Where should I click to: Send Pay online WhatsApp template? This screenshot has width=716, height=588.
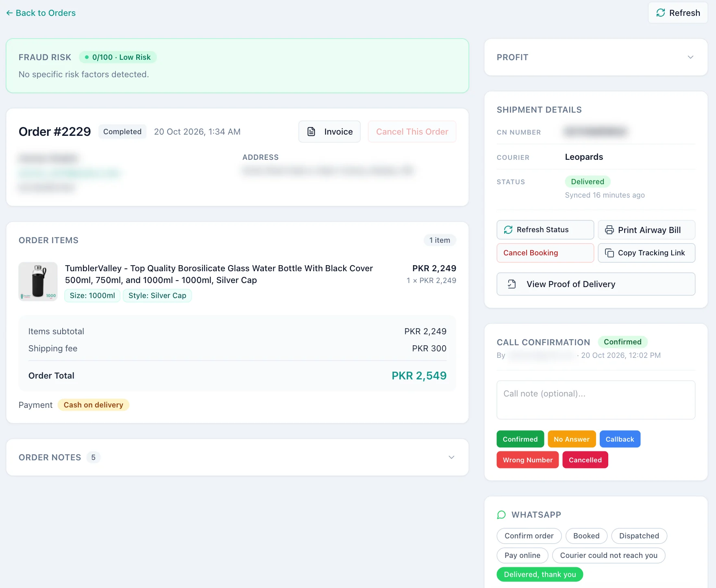(x=522, y=555)
